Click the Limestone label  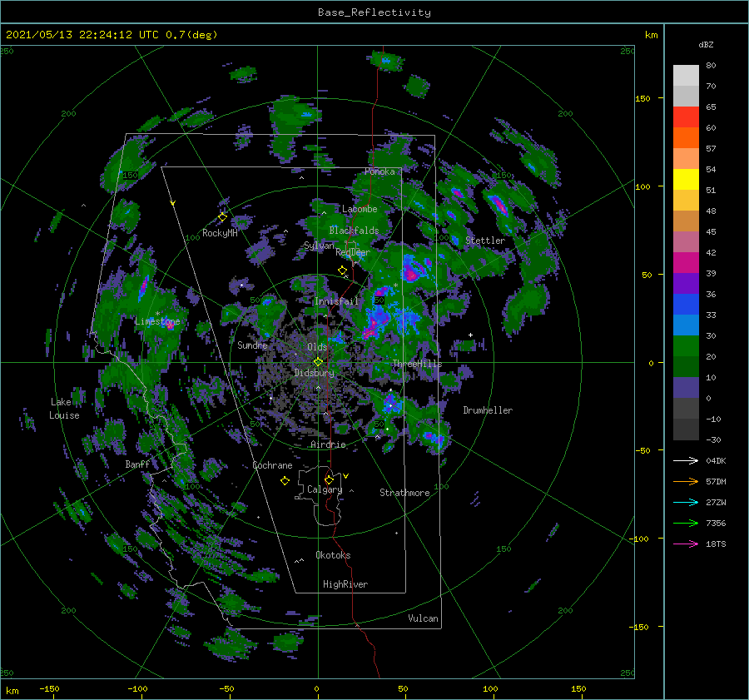click(157, 321)
